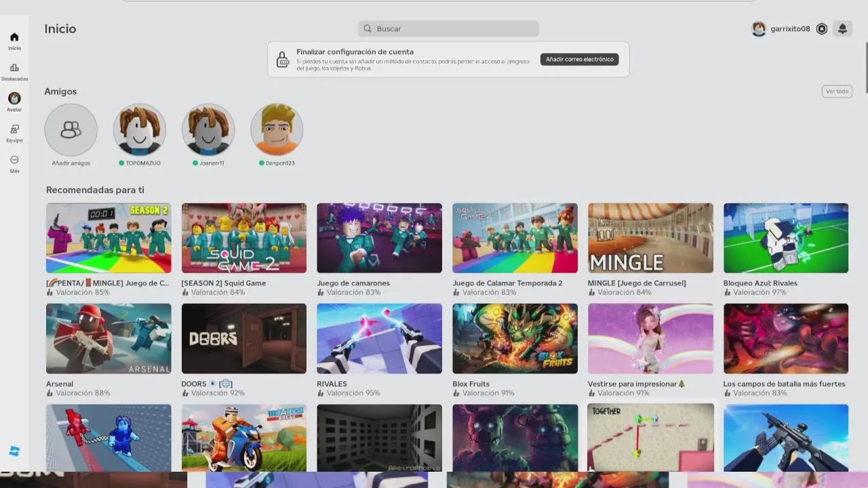Screen dimensions: 868x488
Task: Click thumbs-up icon under [SEASON 2] Squid Game
Action: 184,293
